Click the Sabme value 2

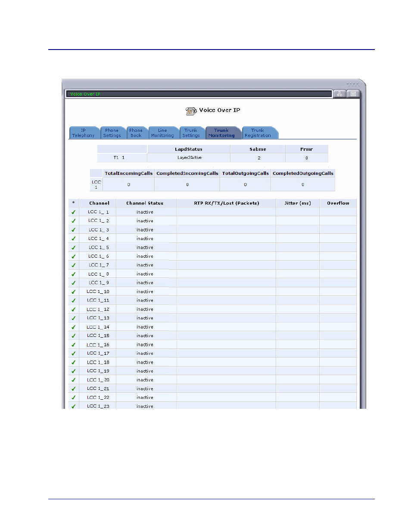tap(259, 158)
